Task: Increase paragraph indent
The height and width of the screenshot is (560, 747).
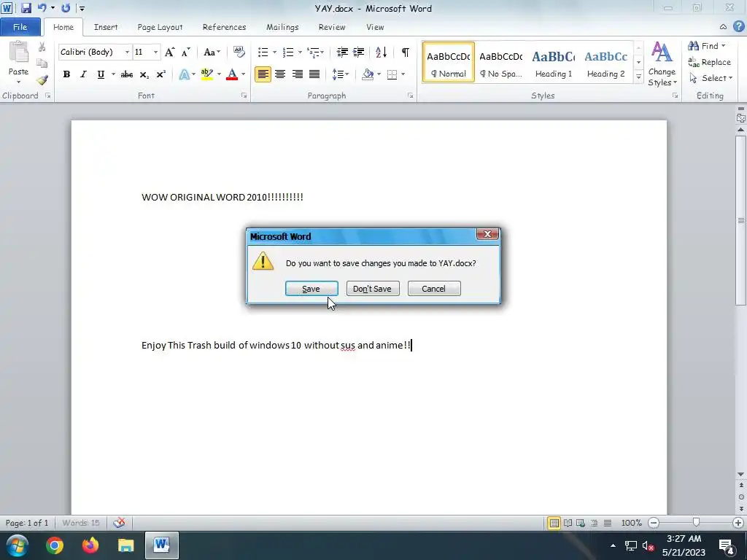Action: [x=359, y=52]
